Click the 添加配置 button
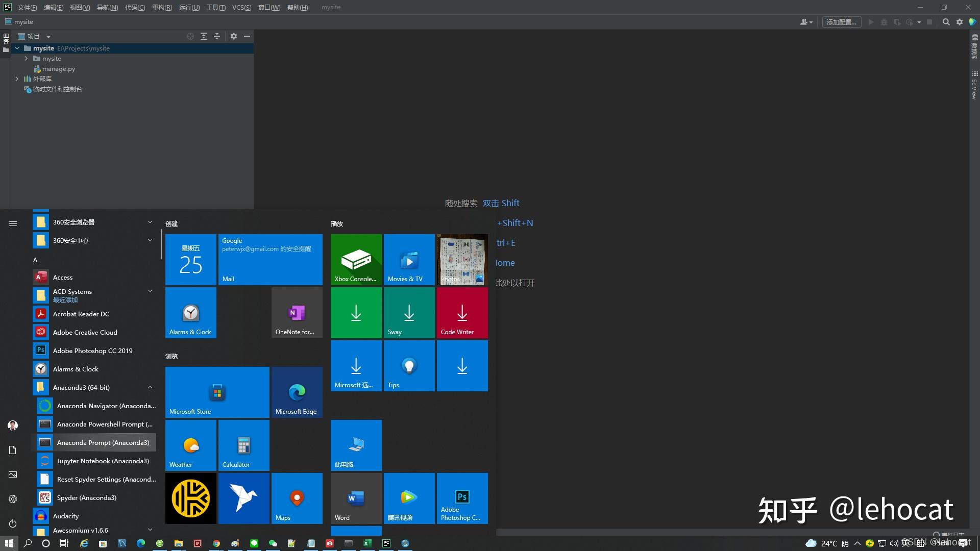Screen dimensions: 980x551 click(841, 22)
